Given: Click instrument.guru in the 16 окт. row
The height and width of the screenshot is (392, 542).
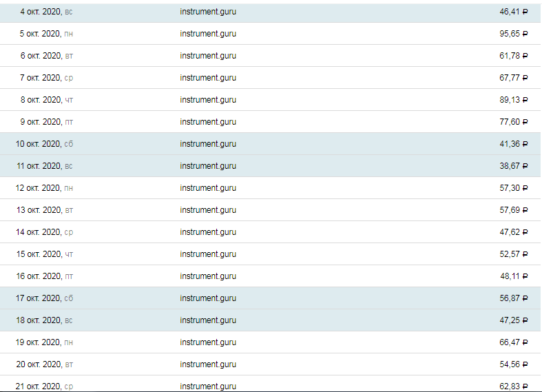Looking at the screenshot, I should click(x=208, y=276).
